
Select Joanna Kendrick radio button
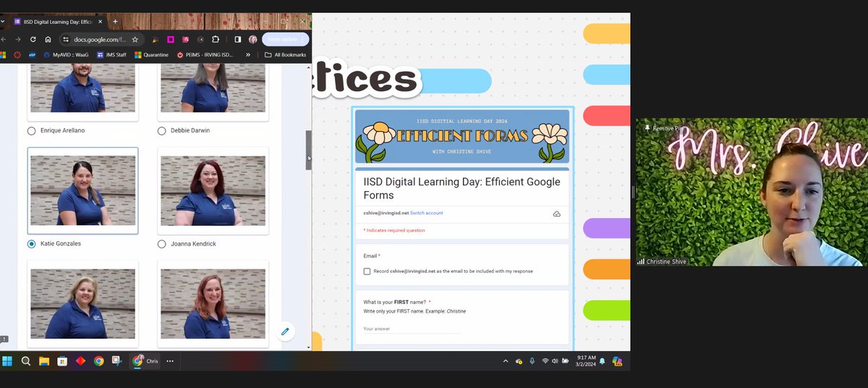pos(161,244)
